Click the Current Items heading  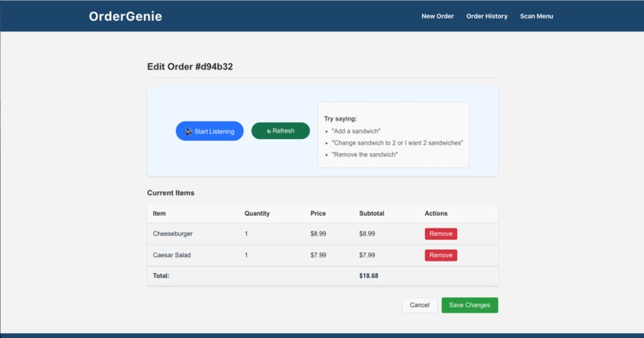tap(171, 193)
